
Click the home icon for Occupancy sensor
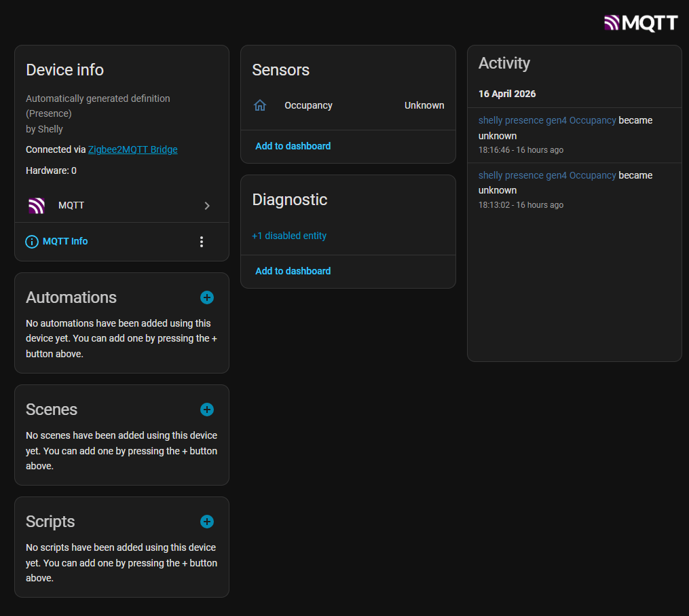[260, 105]
